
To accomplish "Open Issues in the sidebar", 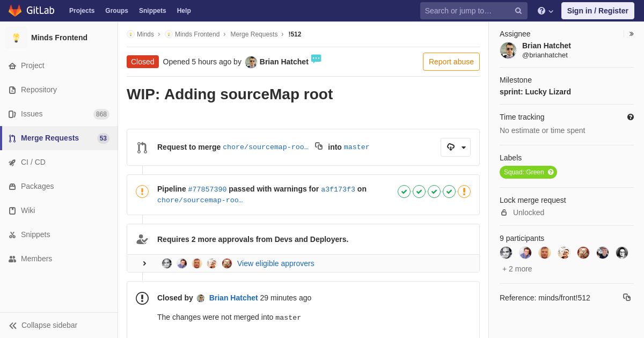I will [x=59, y=114].
